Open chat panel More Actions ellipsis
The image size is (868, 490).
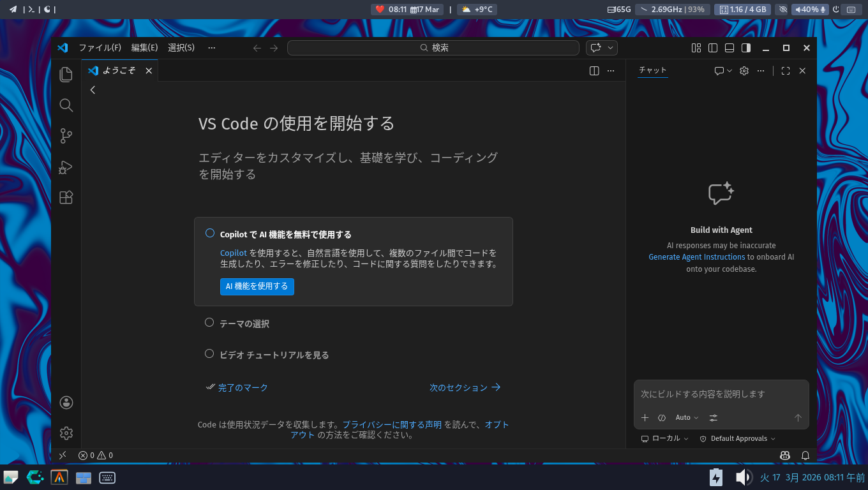[x=761, y=71]
